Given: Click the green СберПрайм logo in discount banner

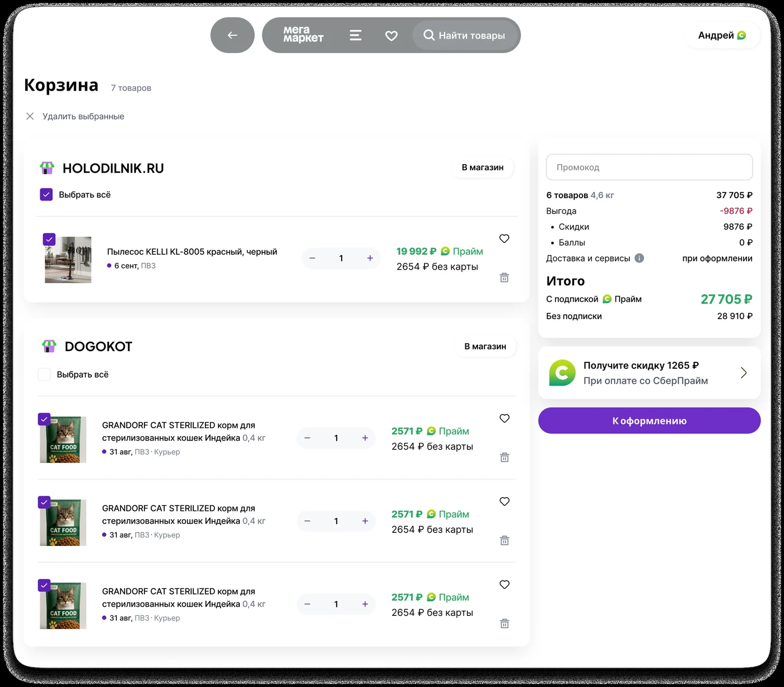Looking at the screenshot, I should [x=562, y=373].
